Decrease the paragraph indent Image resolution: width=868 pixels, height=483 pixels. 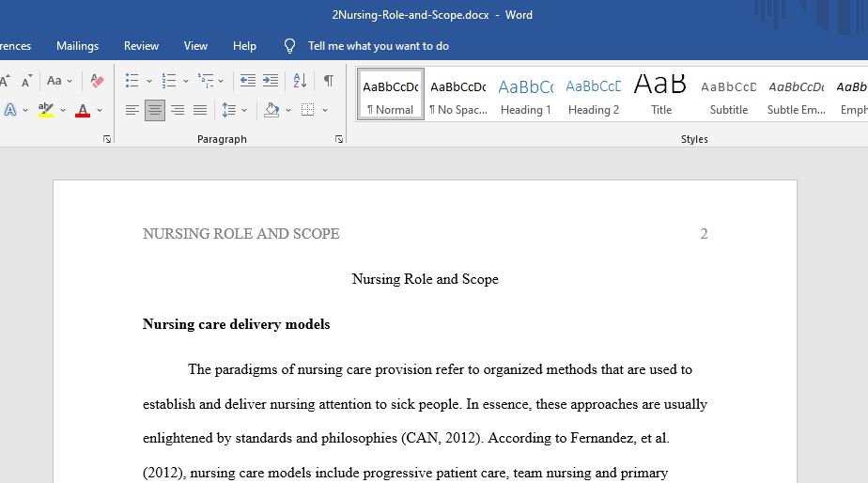click(x=247, y=81)
